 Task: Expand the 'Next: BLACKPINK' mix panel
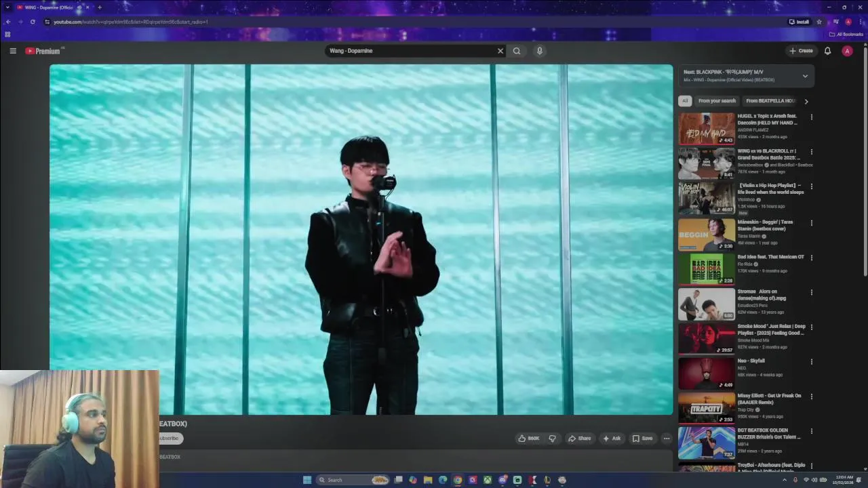click(805, 76)
